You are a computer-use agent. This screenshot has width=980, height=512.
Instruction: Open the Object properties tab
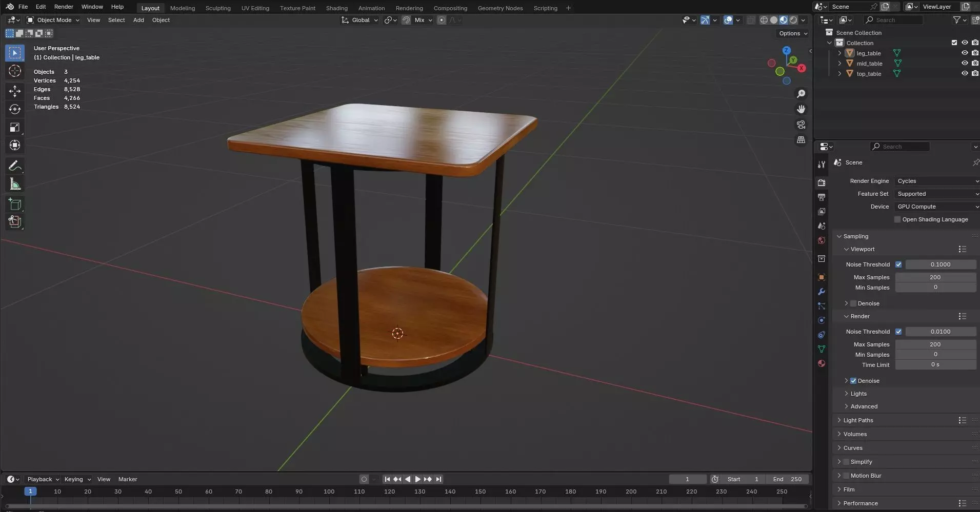click(x=822, y=277)
